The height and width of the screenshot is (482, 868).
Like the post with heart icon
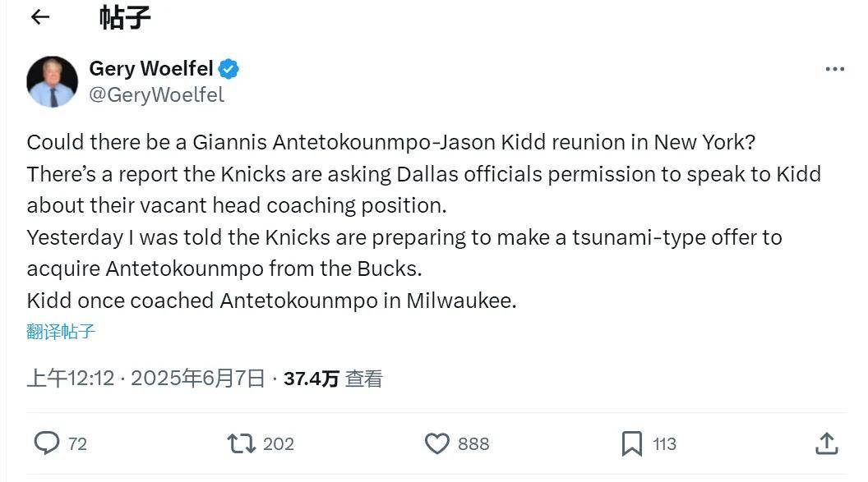click(436, 443)
